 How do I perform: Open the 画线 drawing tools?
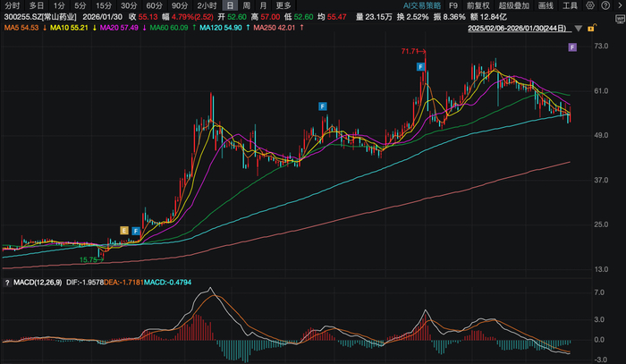tap(546, 5)
